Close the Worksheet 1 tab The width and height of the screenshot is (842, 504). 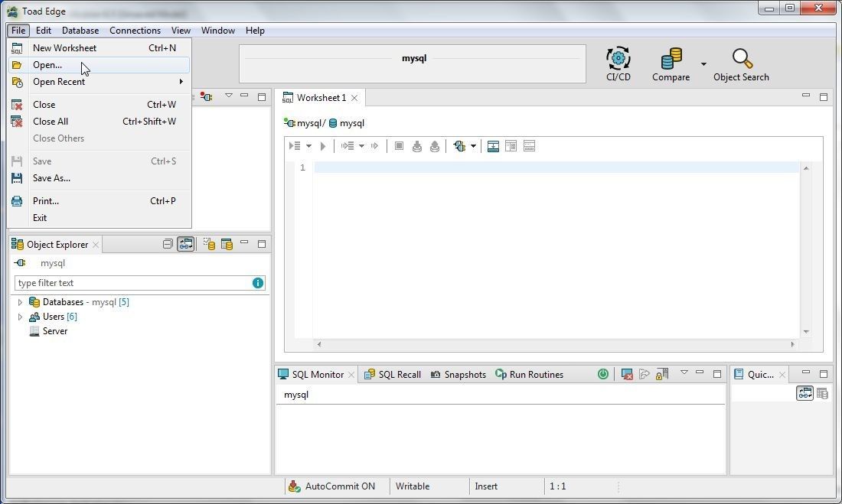point(354,98)
